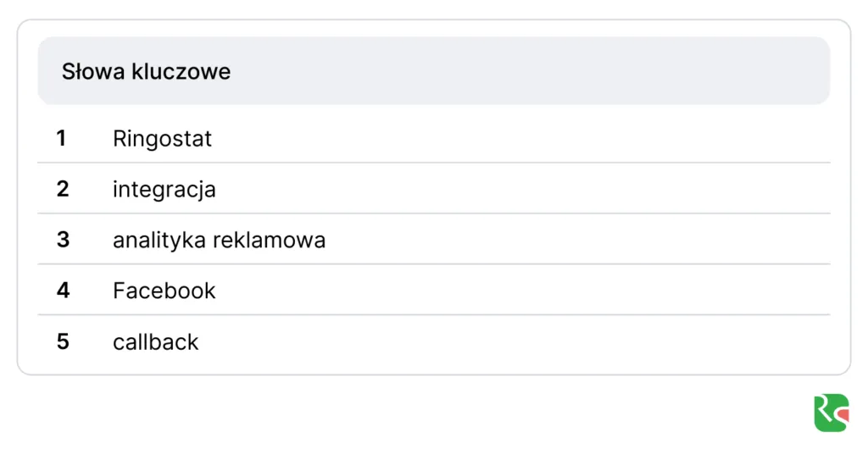Click row number 3
Viewport: 868px width, 454px height.
point(63,240)
